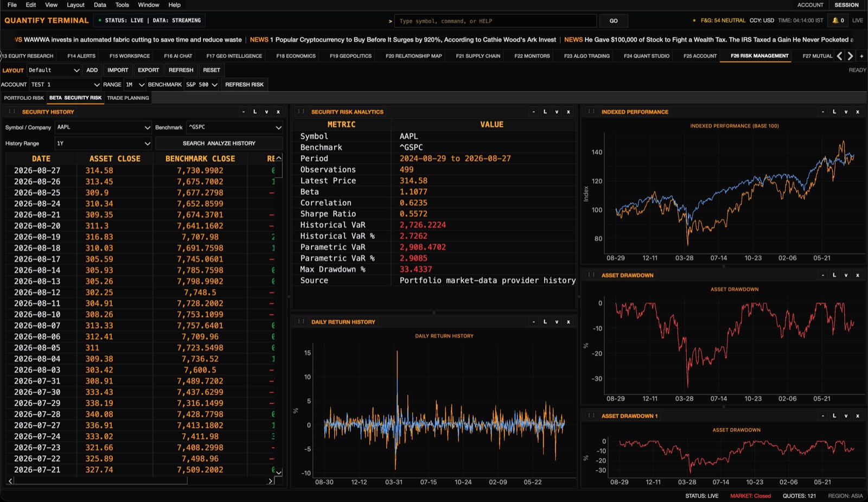Open the F16 AI Chat tab
The width and height of the screenshot is (868, 502).
click(x=178, y=56)
